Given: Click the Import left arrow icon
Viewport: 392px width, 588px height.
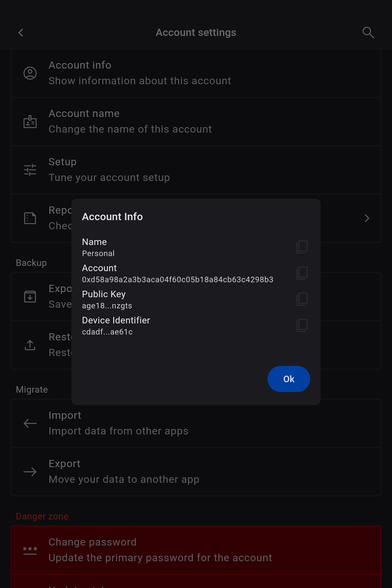Looking at the screenshot, I should [x=30, y=423].
